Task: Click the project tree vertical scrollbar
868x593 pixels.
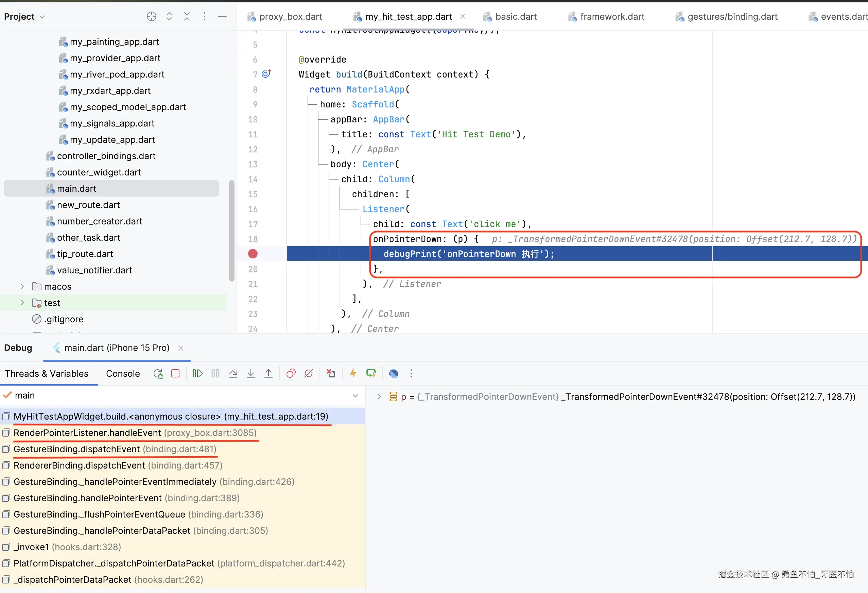Action: 231,231
